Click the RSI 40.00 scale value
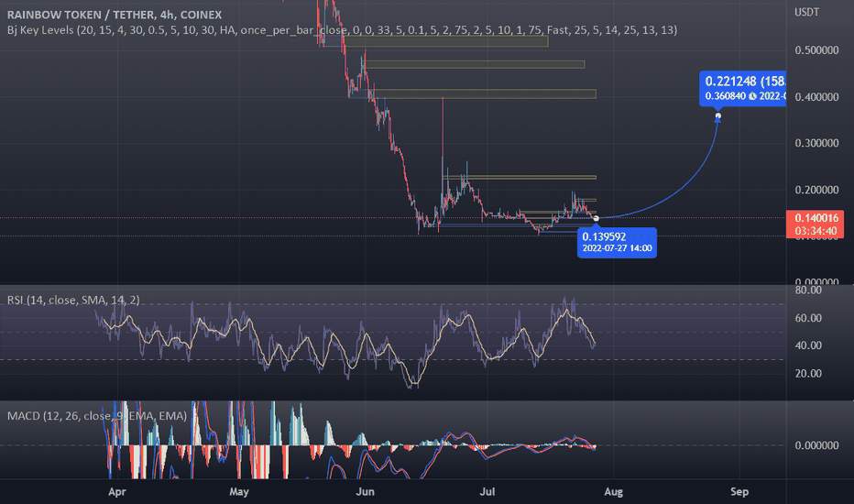 (808, 345)
